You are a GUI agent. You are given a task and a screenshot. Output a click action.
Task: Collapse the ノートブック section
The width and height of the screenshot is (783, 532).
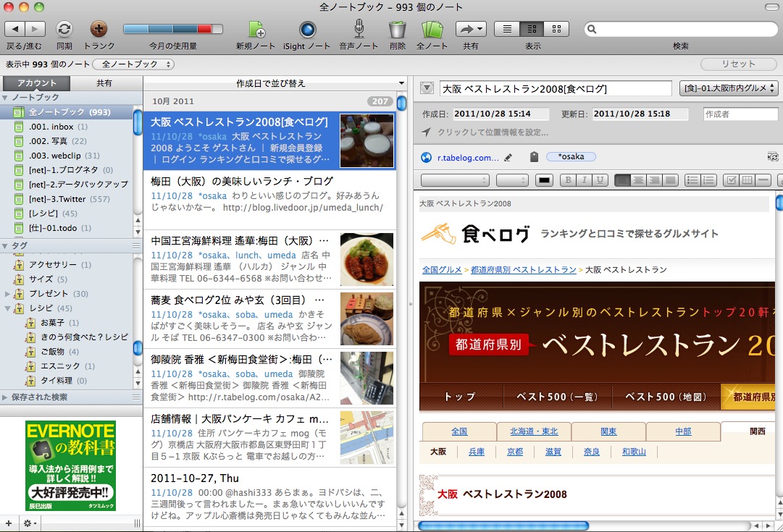5,98
